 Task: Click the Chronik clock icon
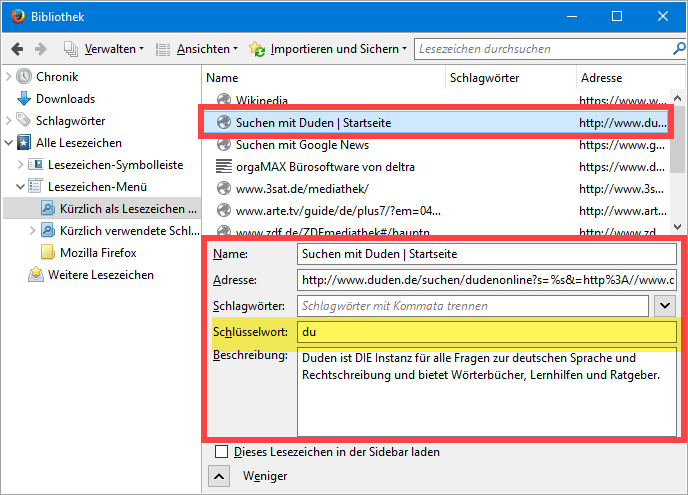click(24, 76)
